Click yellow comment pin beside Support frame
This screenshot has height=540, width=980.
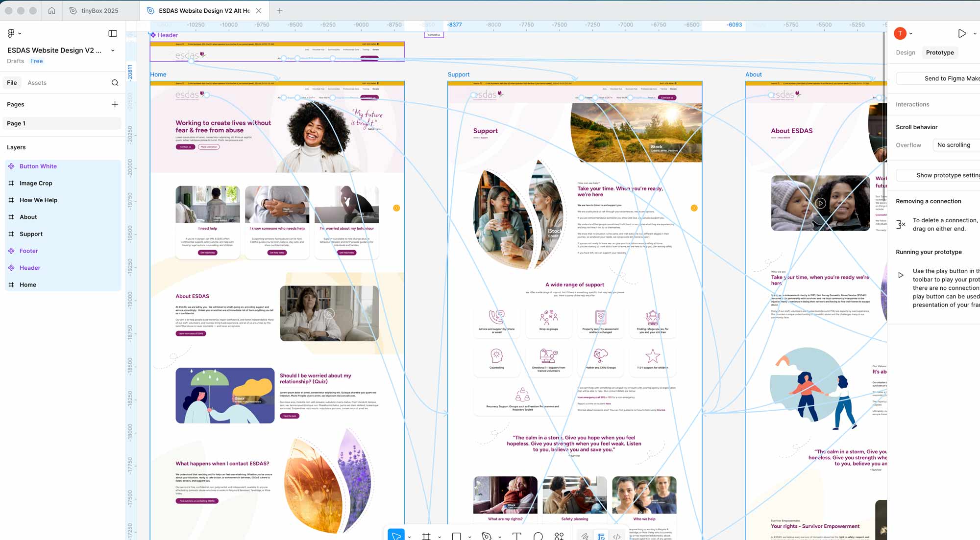click(x=694, y=208)
